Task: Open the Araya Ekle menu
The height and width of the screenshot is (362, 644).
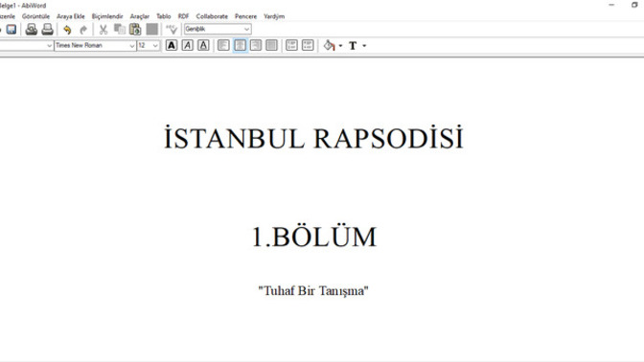Action: [71, 16]
